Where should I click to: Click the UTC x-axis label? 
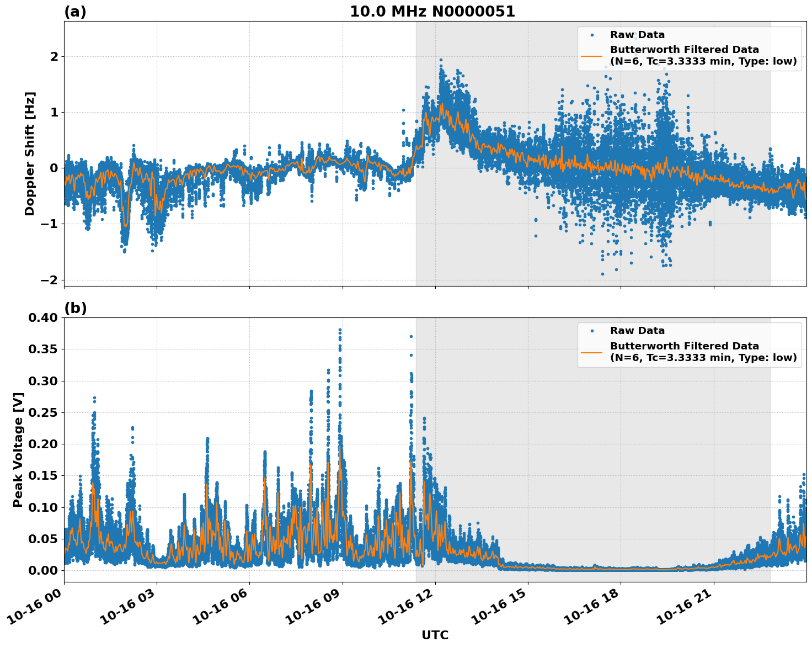coord(435,635)
